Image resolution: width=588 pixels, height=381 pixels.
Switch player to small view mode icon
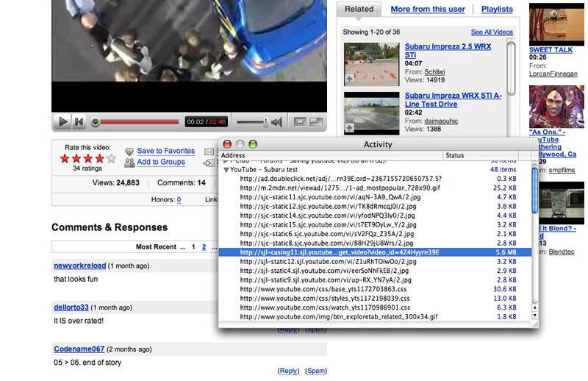click(300, 122)
